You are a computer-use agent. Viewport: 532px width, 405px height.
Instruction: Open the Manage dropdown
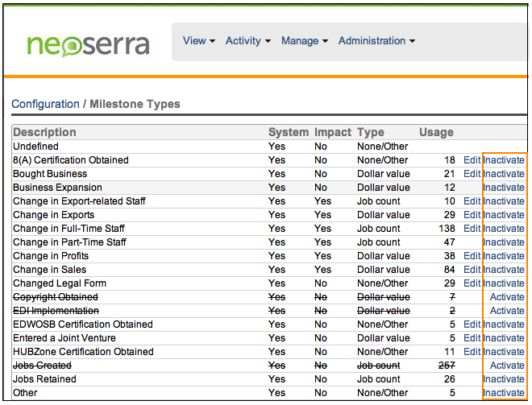[304, 41]
